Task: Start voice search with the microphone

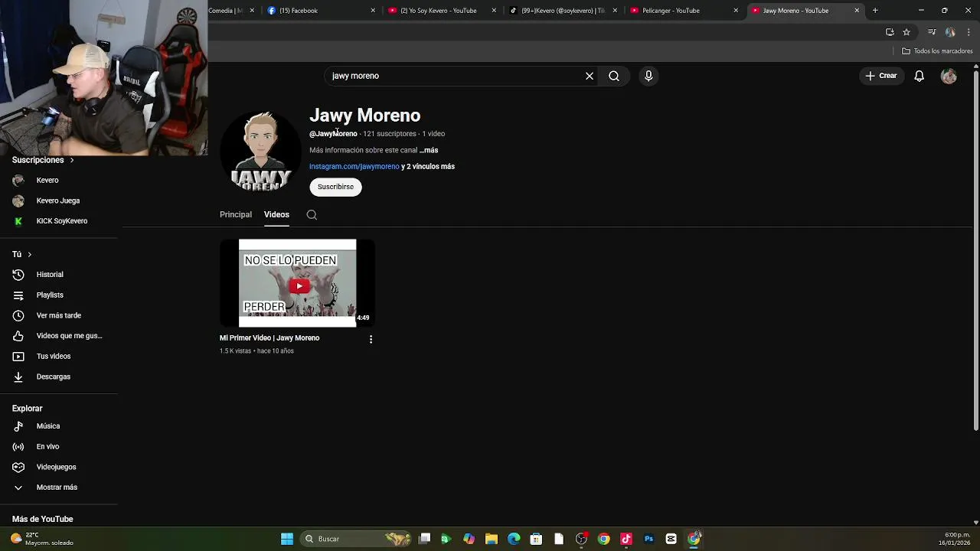Action: tap(648, 76)
